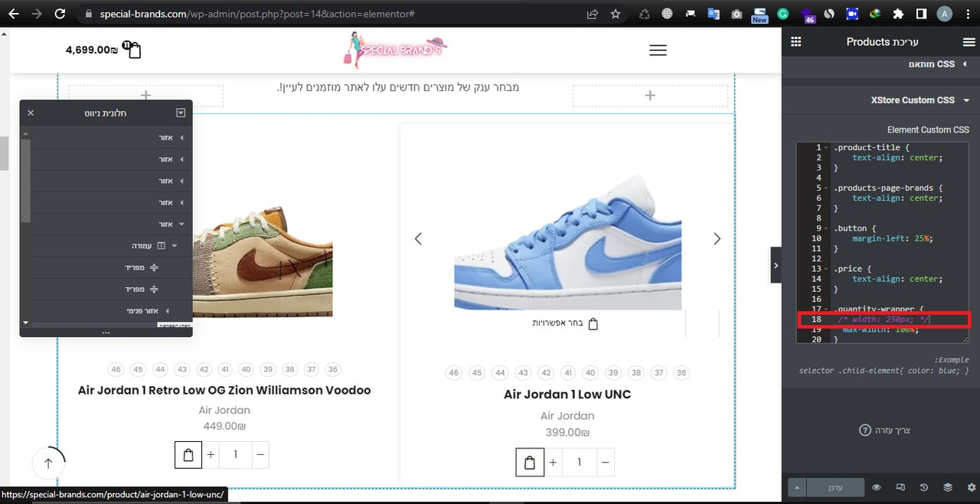Select size 42 for Zion Williamson Voodoo
The width and height of the screenshot is (980, 504).
tap(204, 369)
